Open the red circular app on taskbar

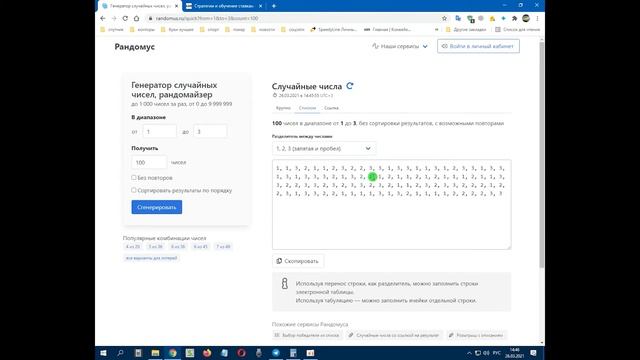point(241,353)
